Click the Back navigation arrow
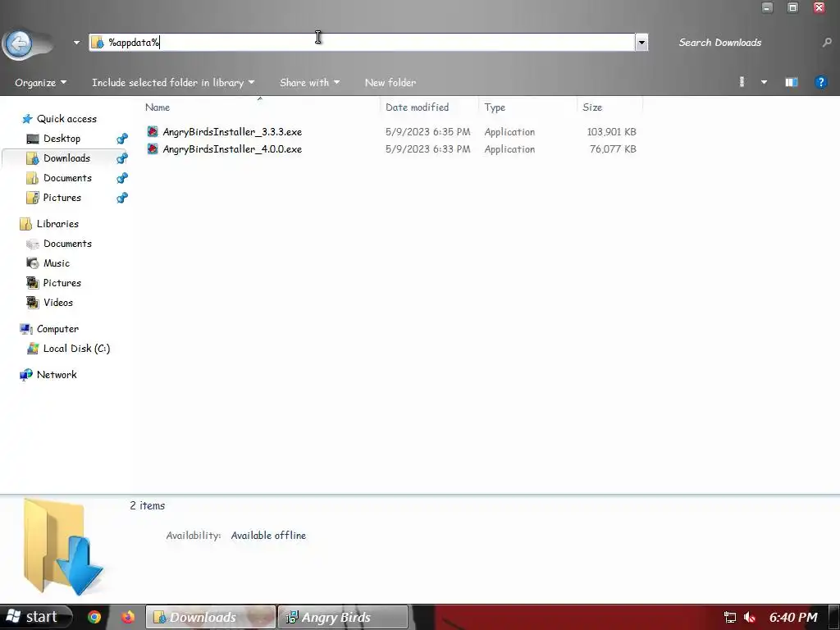Screen dimensions: 840x630 point(20,43)
